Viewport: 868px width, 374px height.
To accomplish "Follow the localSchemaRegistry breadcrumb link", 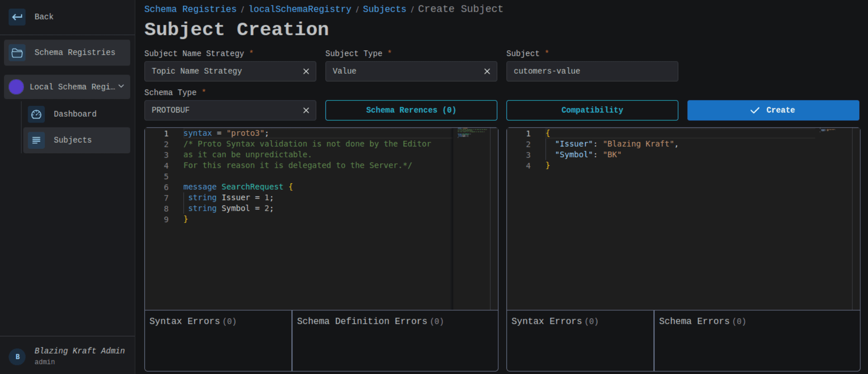I will point(300,9).
